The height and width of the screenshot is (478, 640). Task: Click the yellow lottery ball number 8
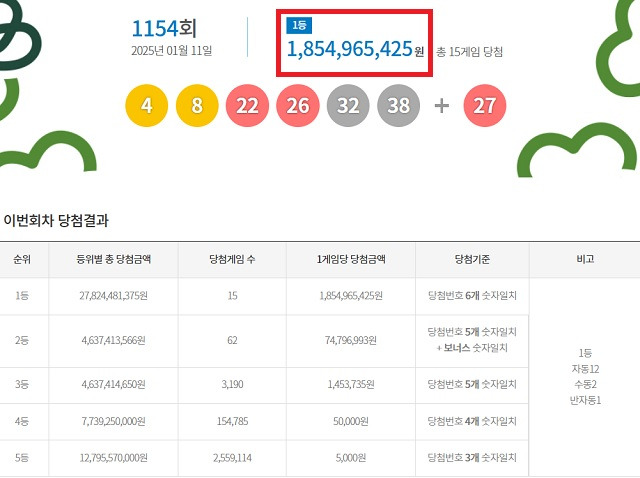click(x=197, y=105)
